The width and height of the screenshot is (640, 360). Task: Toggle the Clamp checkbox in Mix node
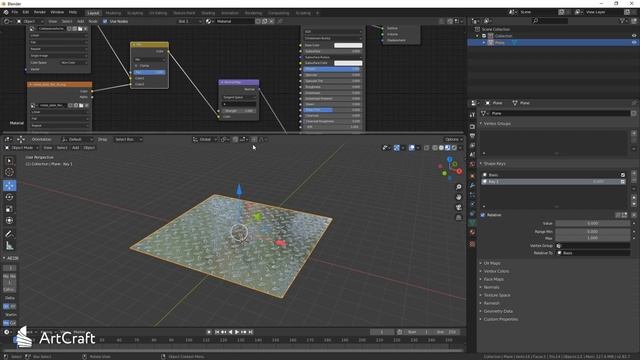[x=136, y=66]
